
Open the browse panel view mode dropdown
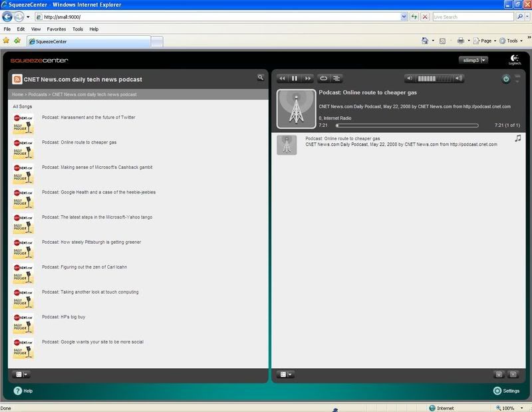21,375
